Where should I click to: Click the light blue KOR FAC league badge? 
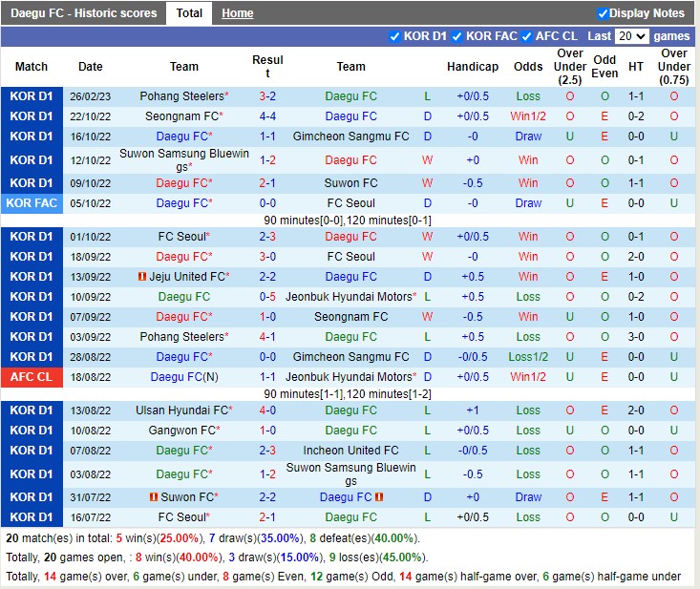pos(32,203)
